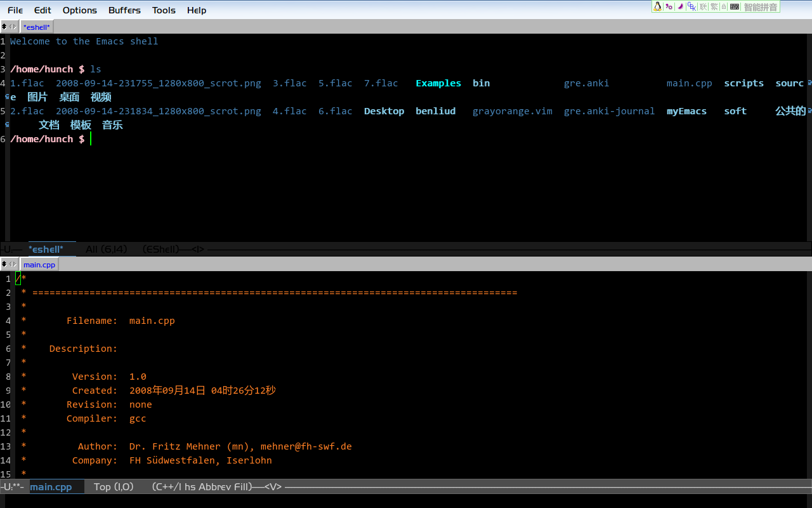
Task: Open the File menu
Action: pyautogui.click(x=15, y=10)
